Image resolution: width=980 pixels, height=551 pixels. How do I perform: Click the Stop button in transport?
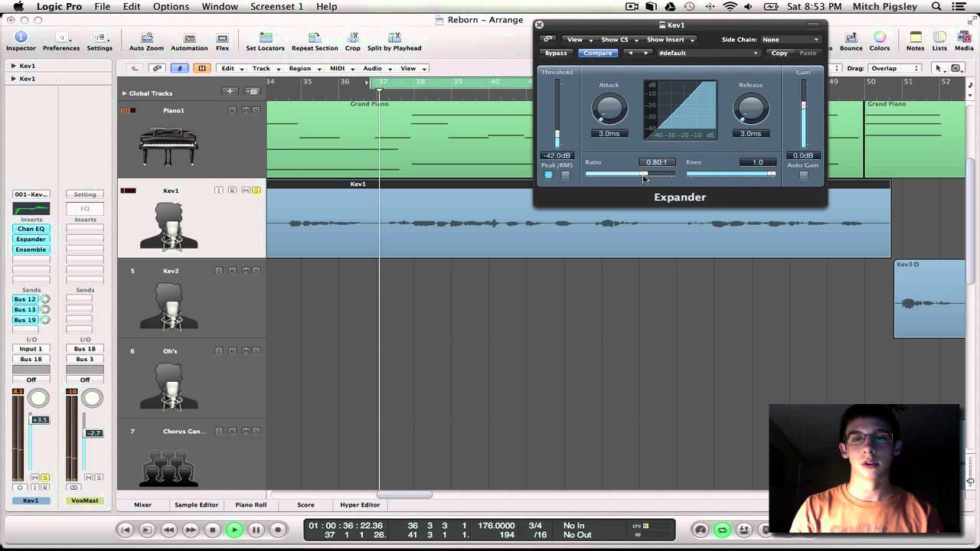(x=213, y=530)
